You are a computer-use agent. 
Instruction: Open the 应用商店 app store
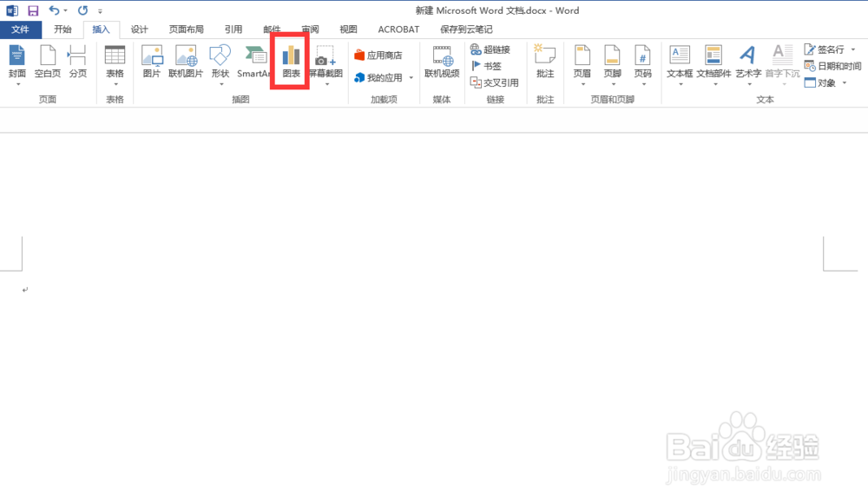pyautogui.click(x=385, y=50)
